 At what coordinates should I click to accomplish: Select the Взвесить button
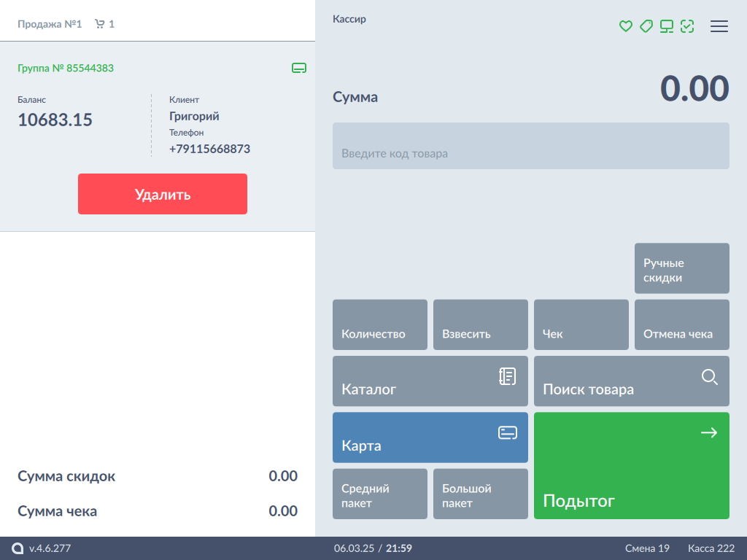(x=480, y=324)
